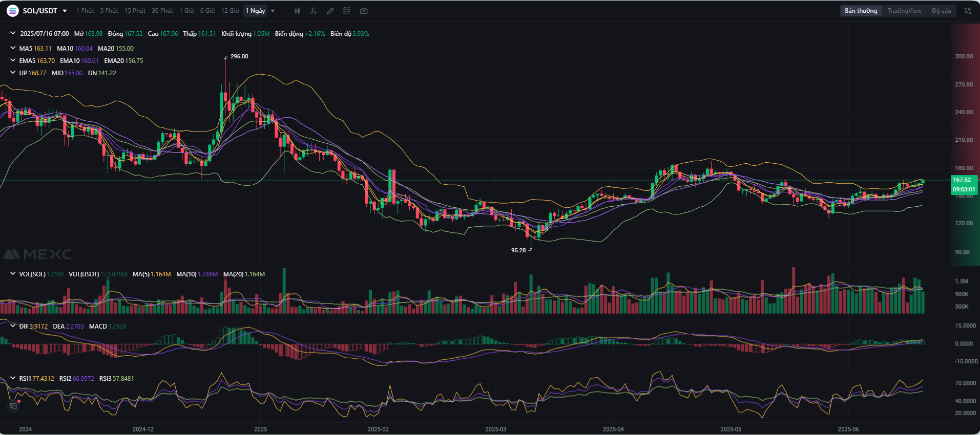Screen dimensions: 980x435
Task: Take a chart snapshot with camera icon
Action: coord(364,11)
